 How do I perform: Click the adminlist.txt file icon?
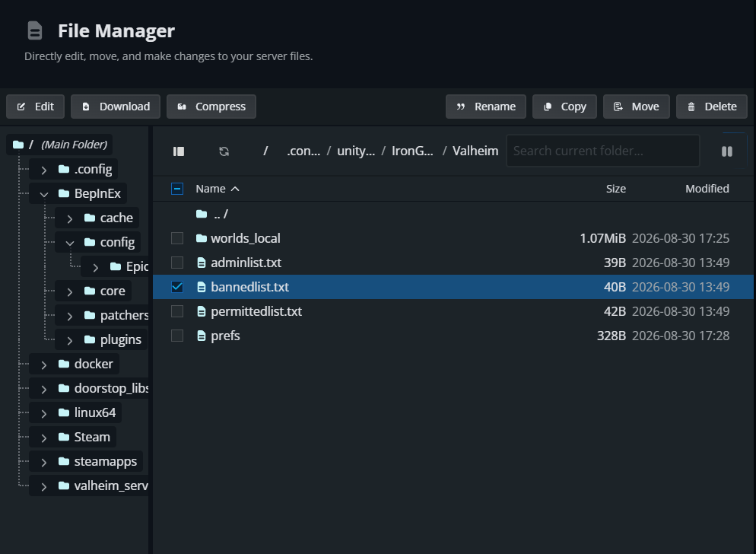tap(202, 263)
